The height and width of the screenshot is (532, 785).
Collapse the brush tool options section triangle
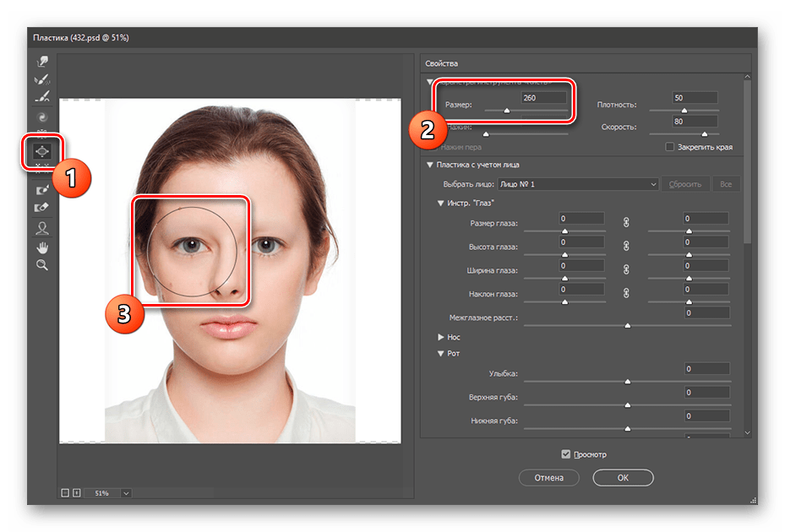tap(429, 82)
